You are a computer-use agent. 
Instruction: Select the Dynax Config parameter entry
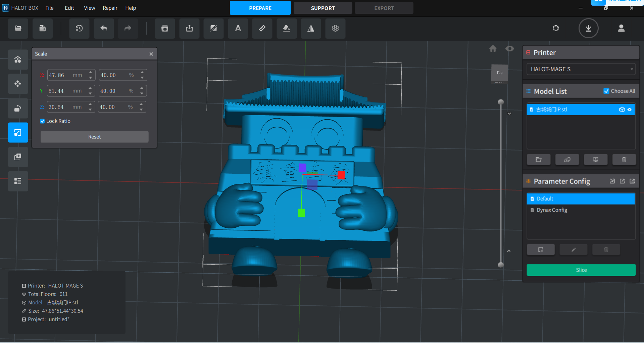tap(581, 210)
